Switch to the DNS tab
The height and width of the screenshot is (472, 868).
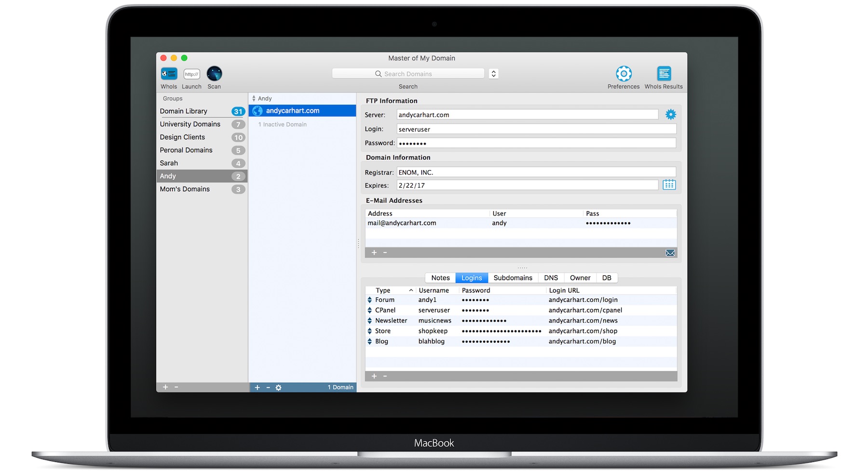coord(551,278)
